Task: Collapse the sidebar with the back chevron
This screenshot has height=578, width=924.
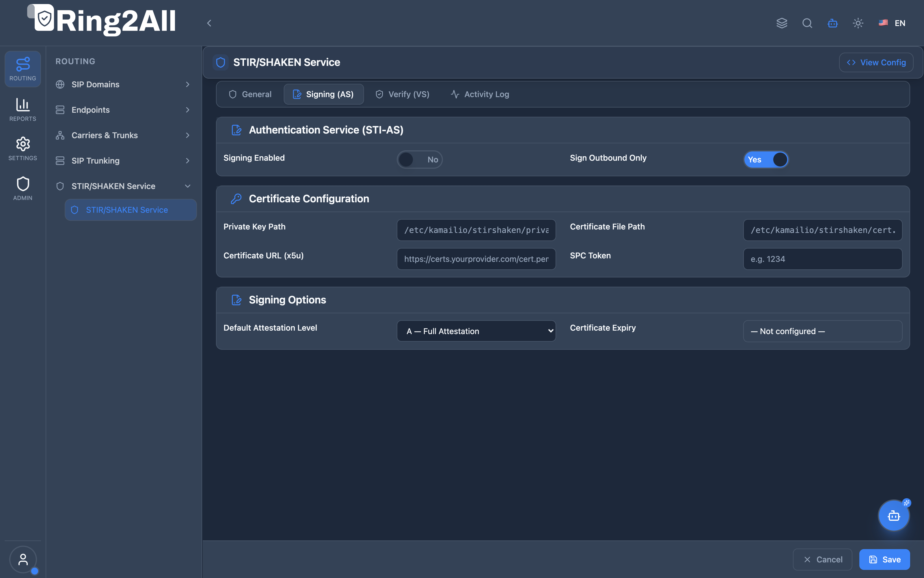Action: tap(209, 23)
